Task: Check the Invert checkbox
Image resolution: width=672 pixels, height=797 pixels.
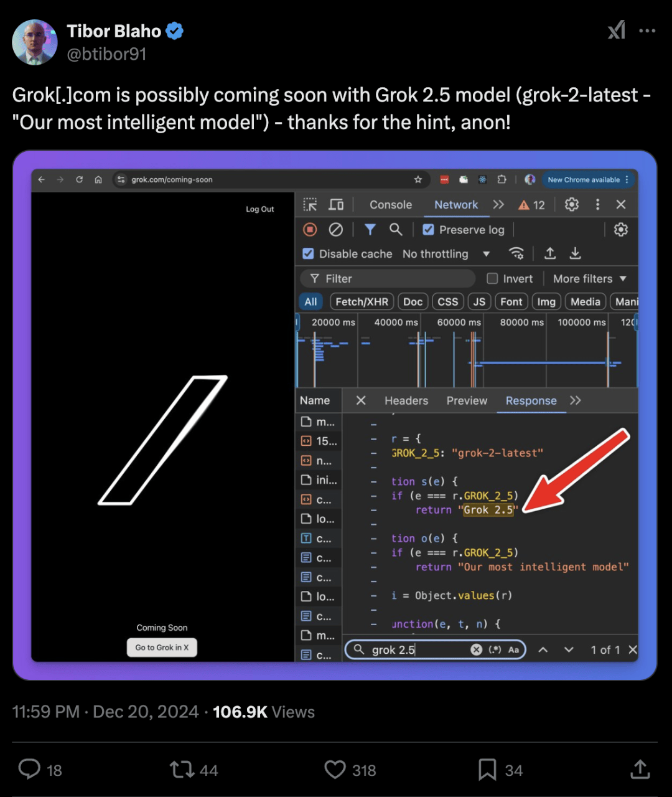Action: coord(492,278)
